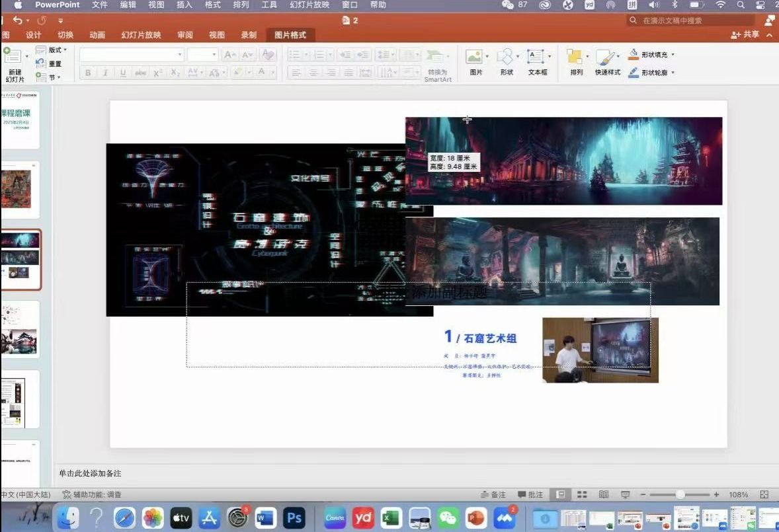This screenshot has width=779, height=532.
Task: Switch to Normal view icon
Action: tap(560, 494)
